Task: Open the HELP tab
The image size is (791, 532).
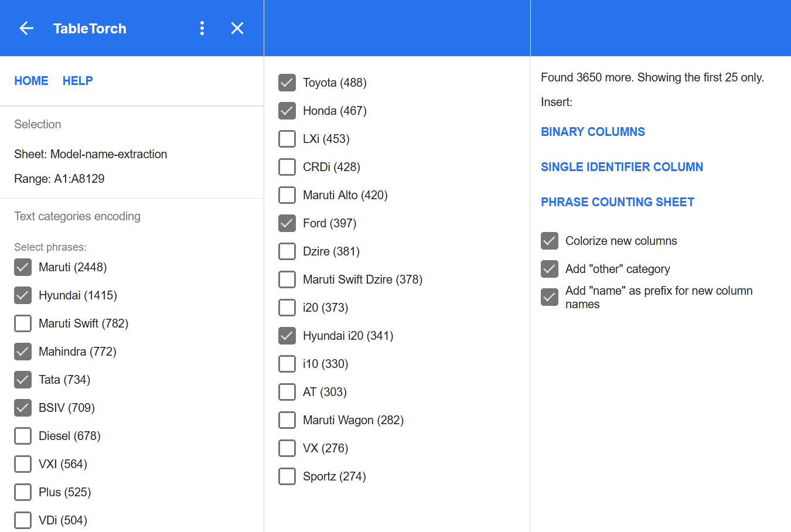Action: pos(78,81)
